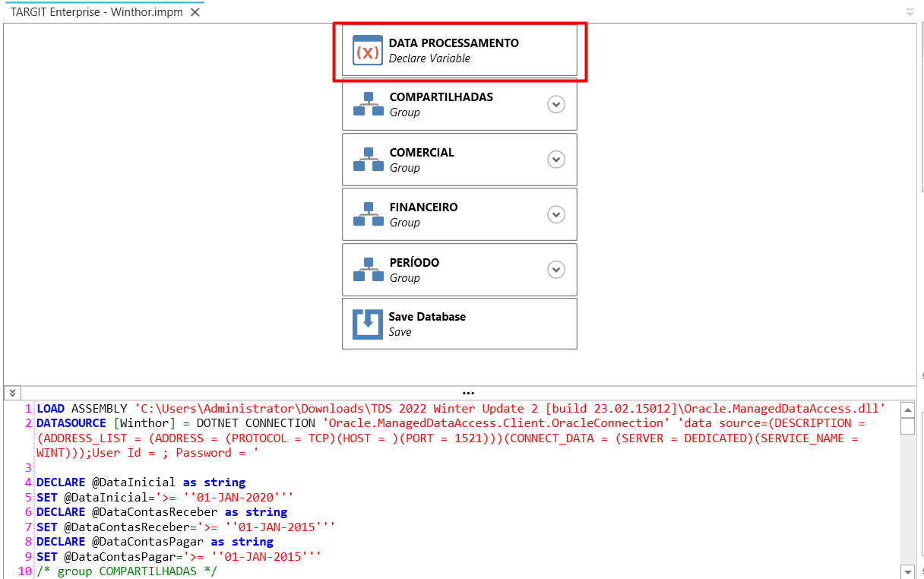Click the DECLARE @DataInicial line

[x=141, y=482]
